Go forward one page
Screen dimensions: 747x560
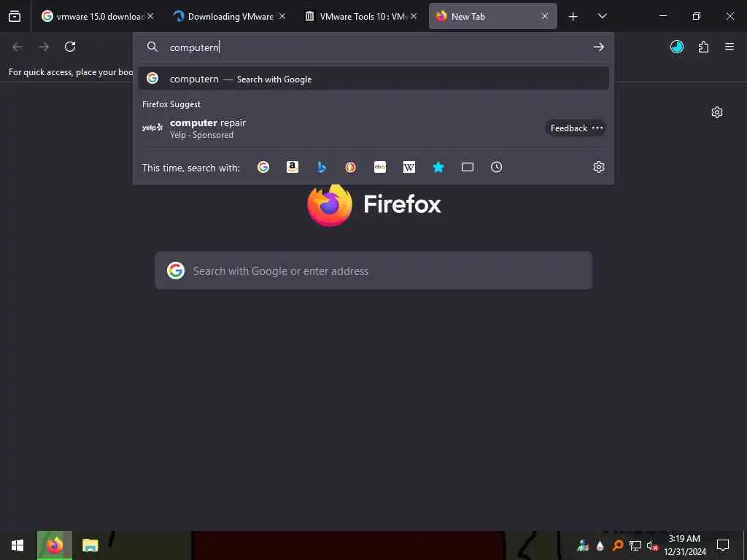(44, 47)
